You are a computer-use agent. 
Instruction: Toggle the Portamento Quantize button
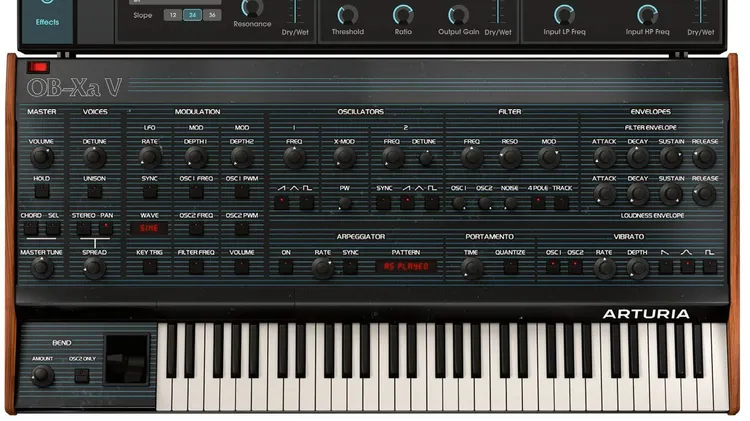(510, 266)
